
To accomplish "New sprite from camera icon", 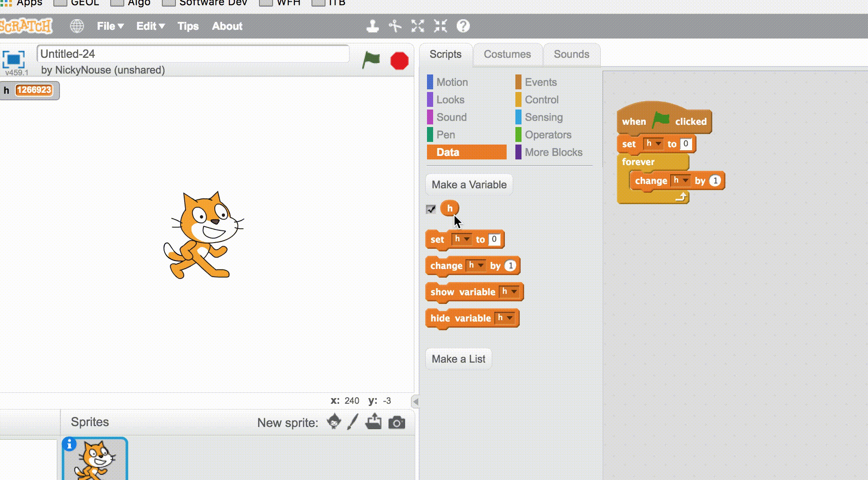I will pos(396,423).
